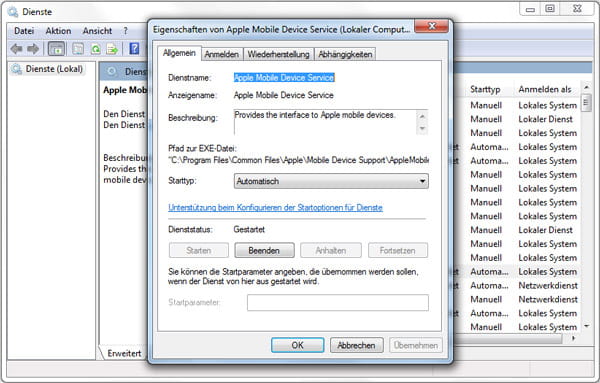Click Abbrechen to cancel

pyautogui.click(x=357, y=345)
